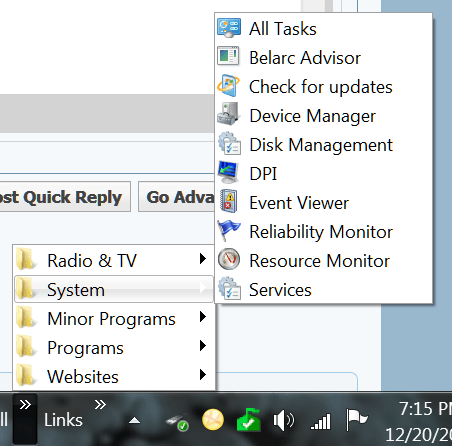Click the Go Advanced button

coord(177,197)
